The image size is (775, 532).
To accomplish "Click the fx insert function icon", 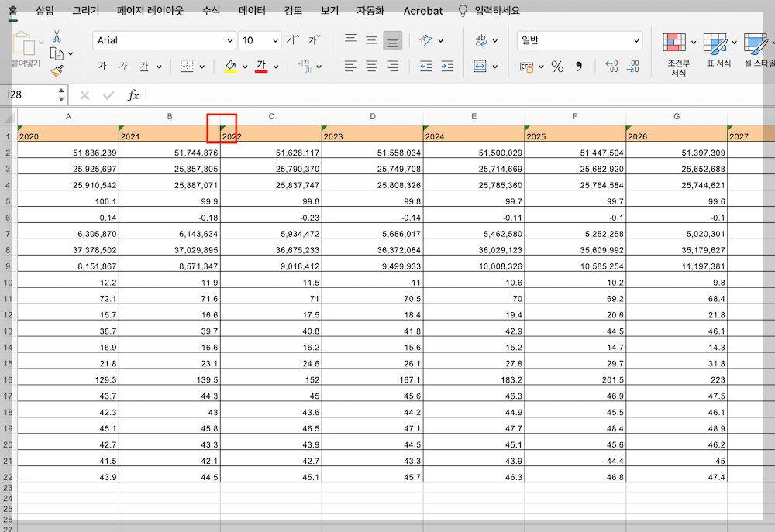I will tap(133, 94).
